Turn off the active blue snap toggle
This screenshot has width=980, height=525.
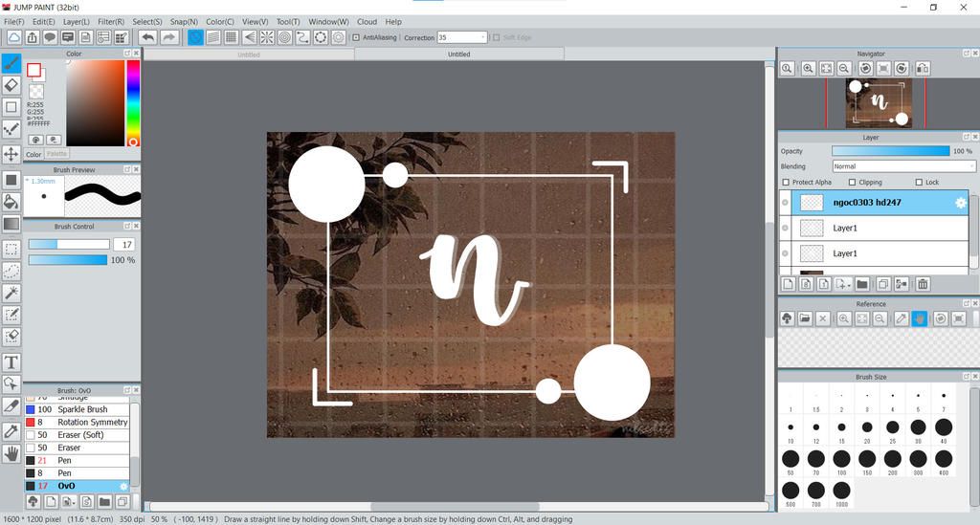pos(195,37)
